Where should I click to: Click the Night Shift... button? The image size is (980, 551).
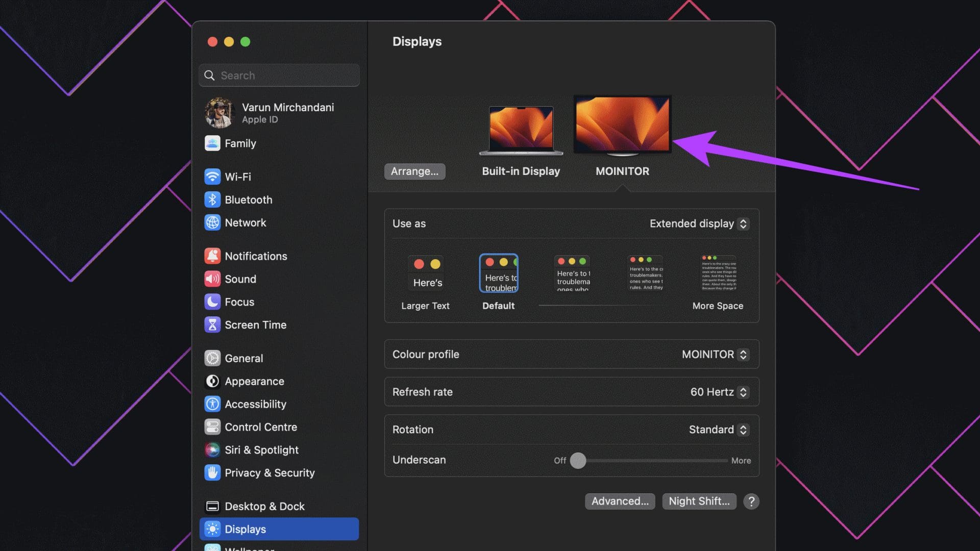(699, 502)
